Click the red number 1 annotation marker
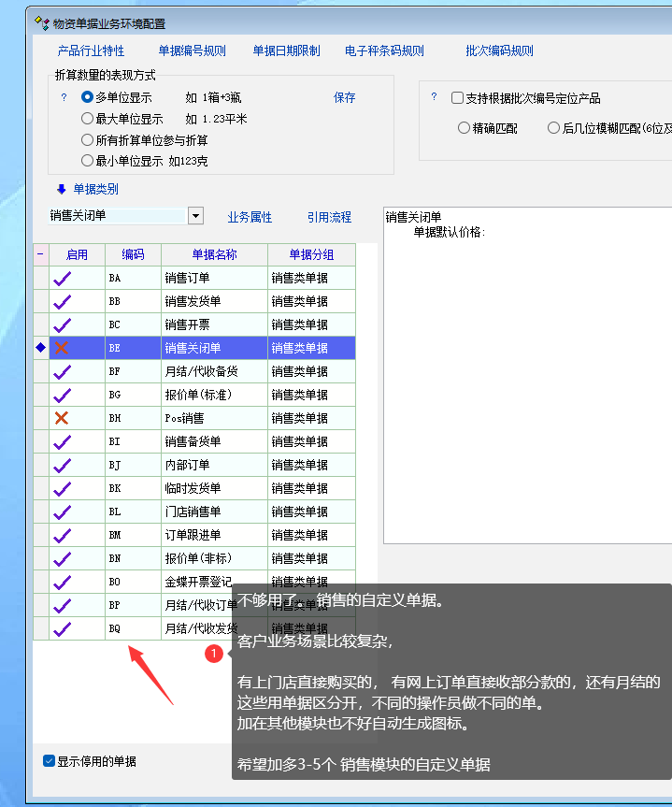 click(213, 654)
